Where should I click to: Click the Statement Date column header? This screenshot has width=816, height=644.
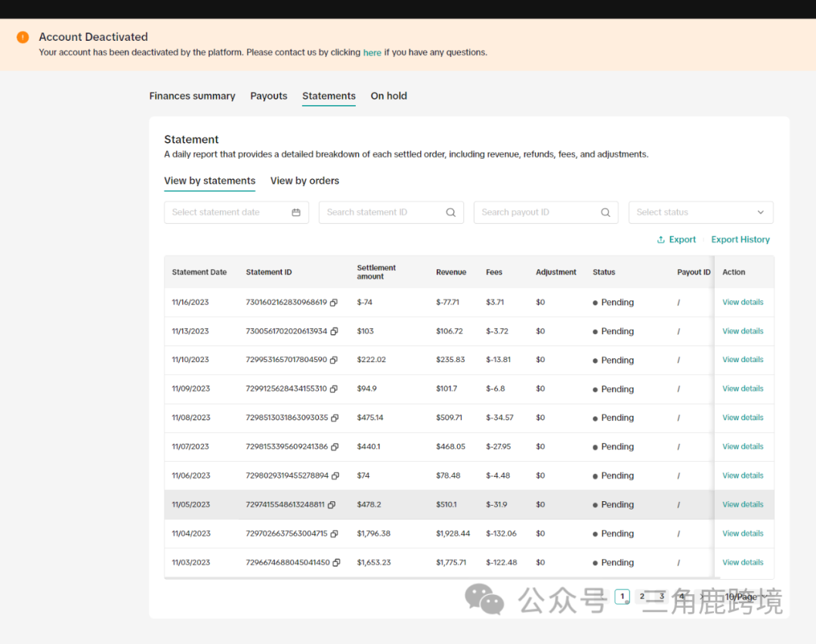(199, 272)
